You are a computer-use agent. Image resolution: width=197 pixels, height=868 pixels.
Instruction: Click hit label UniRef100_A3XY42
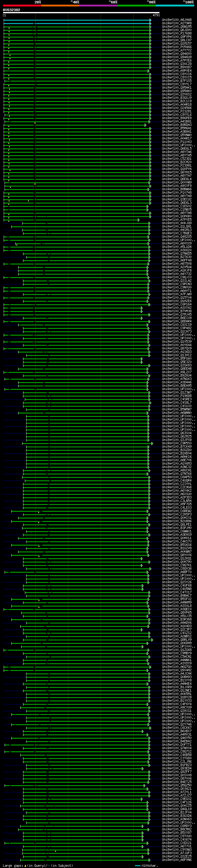tap(177, 308)
